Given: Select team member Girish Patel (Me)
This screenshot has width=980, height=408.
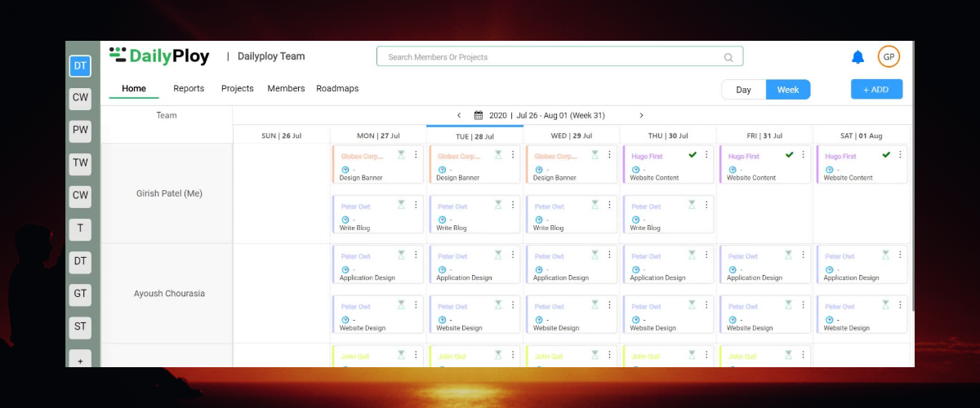Looking at the screenshot, I should click(169, 194).
